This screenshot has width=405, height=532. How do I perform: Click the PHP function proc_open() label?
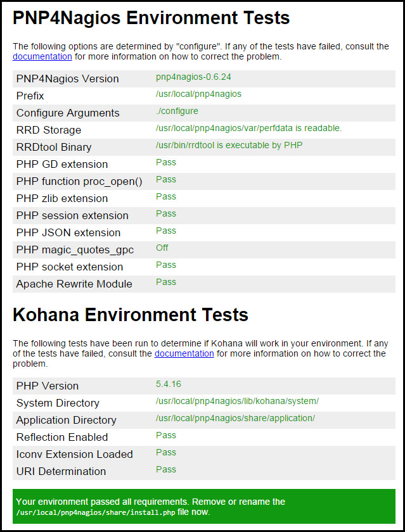tap(79, 181)
